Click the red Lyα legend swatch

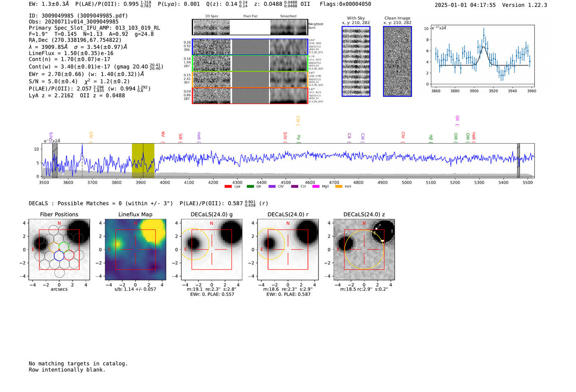pyautogui.click(x=228, y=187)
